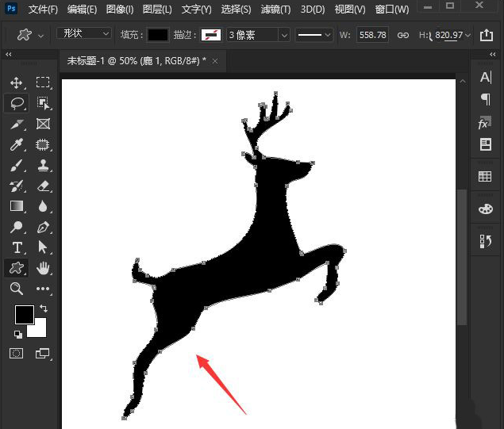Select the Brush tool
Viewport: 504px width, 429px height.
[x=17, y=166]
